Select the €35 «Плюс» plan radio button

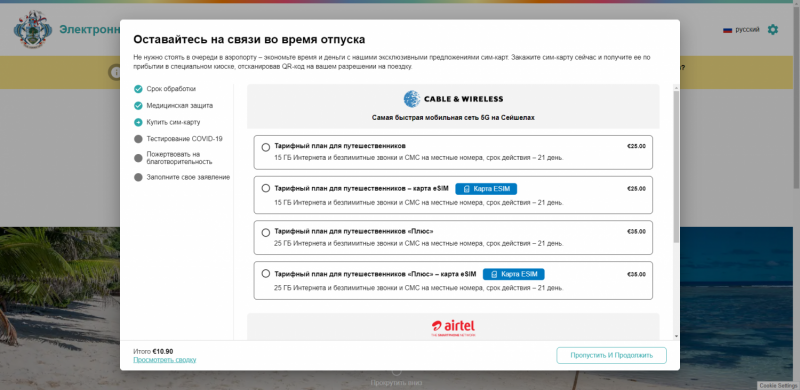(x=265, y=233)
